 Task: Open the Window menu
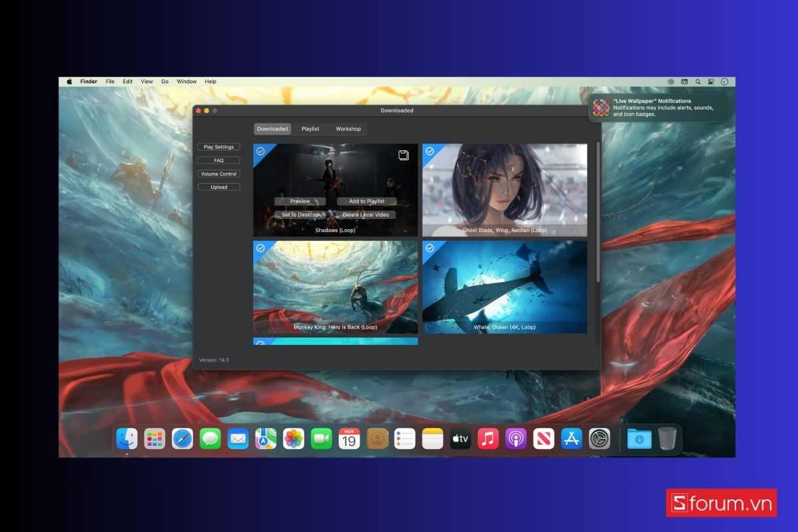pyautogui.click(x=186, y=82)
